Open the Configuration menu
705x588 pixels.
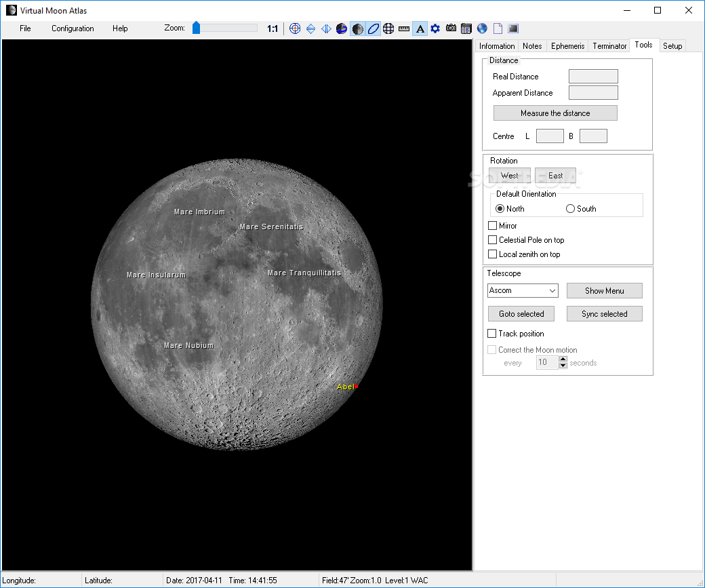coord(73,28)
